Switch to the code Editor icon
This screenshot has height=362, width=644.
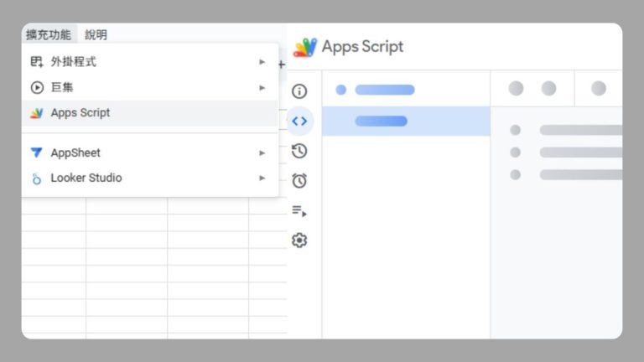point(299,121)
